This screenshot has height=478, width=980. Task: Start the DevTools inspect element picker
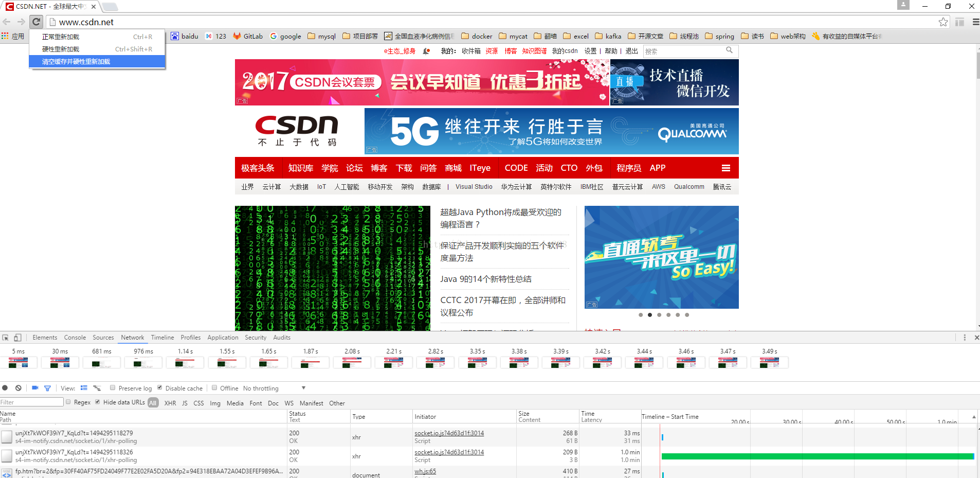click(x=6, y=338)
